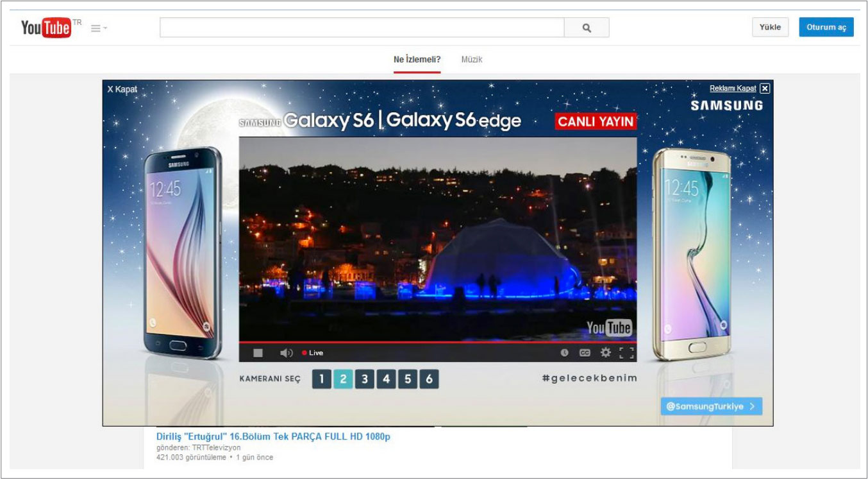This screenshot has width=868, height=480.
Task: Click the 421.003 görüntüleme view count
Action: [x=191, y=458]
